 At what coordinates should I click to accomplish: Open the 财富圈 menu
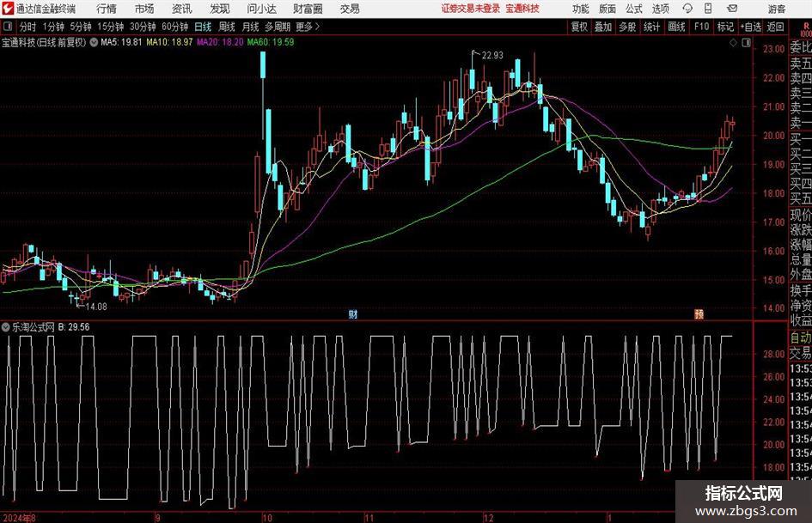[x=308, y=9]
